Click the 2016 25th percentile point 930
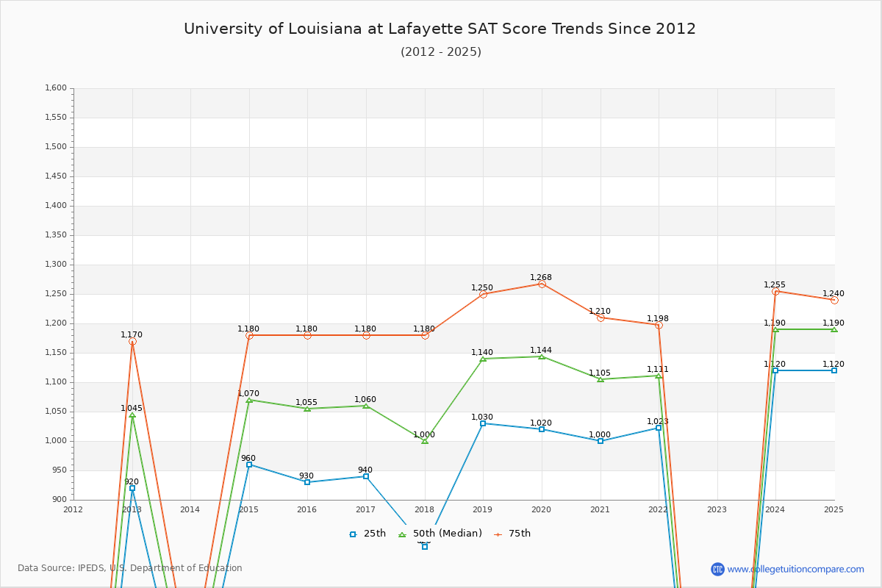The width and height of the screenshot is (882, 588). (x=307, y=482)
